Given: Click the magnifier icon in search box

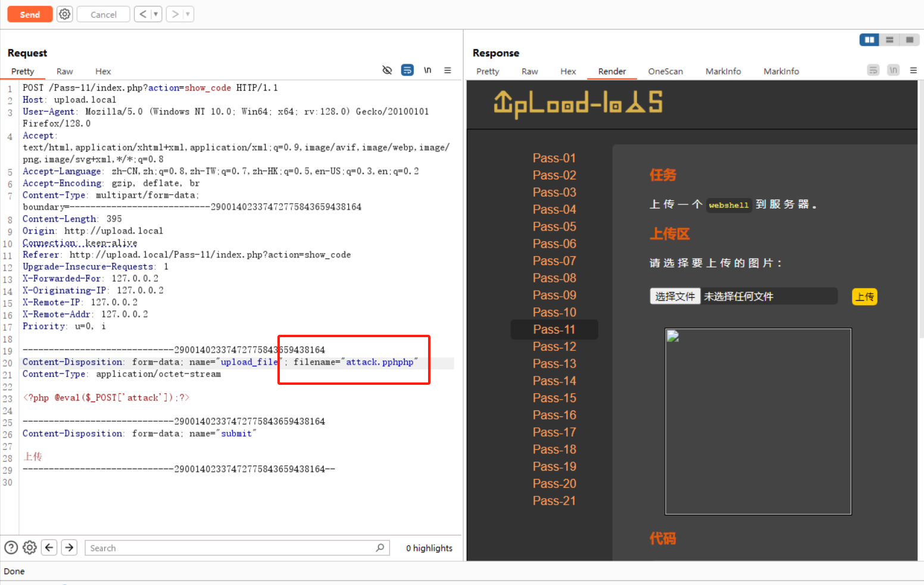Looking at the screenshot, I should [x=380, y=547].
